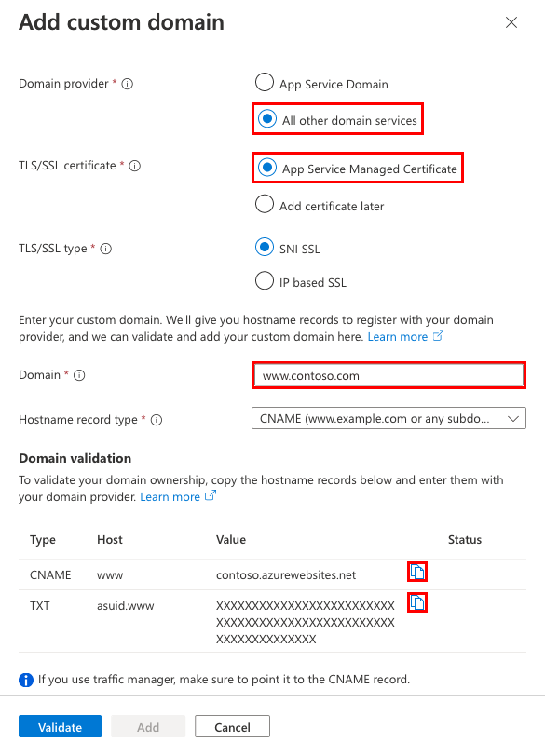Select the SNI SSL option
This screenshot has height=756, width=545.
coord(265,249)
